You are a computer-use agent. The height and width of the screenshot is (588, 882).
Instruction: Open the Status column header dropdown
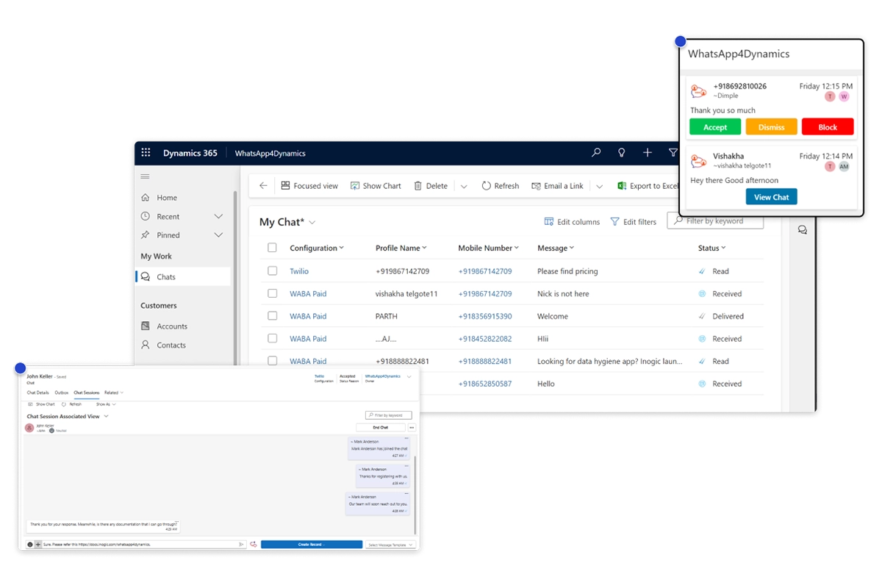coord(712,248)
